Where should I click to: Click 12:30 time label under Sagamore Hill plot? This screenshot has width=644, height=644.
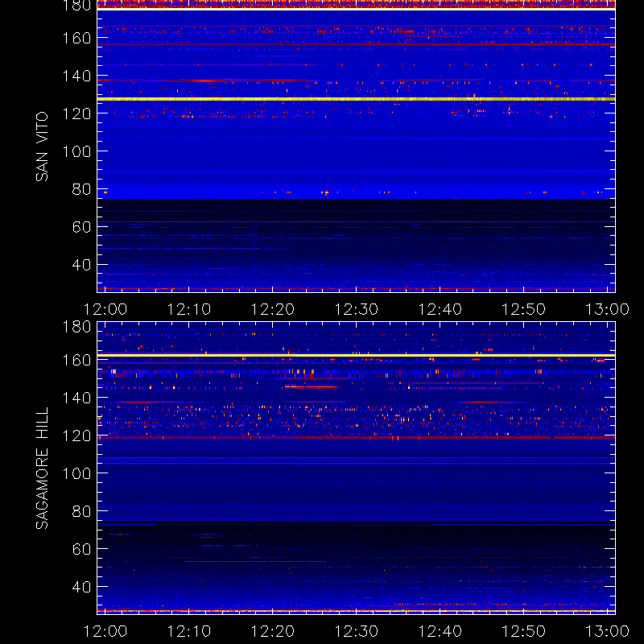coord(356,631)
